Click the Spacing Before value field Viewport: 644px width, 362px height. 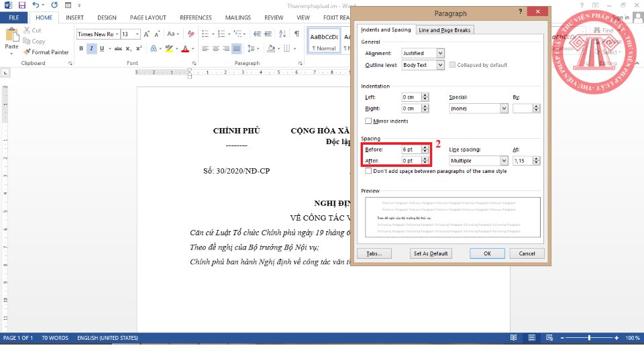tap(411, 149)
